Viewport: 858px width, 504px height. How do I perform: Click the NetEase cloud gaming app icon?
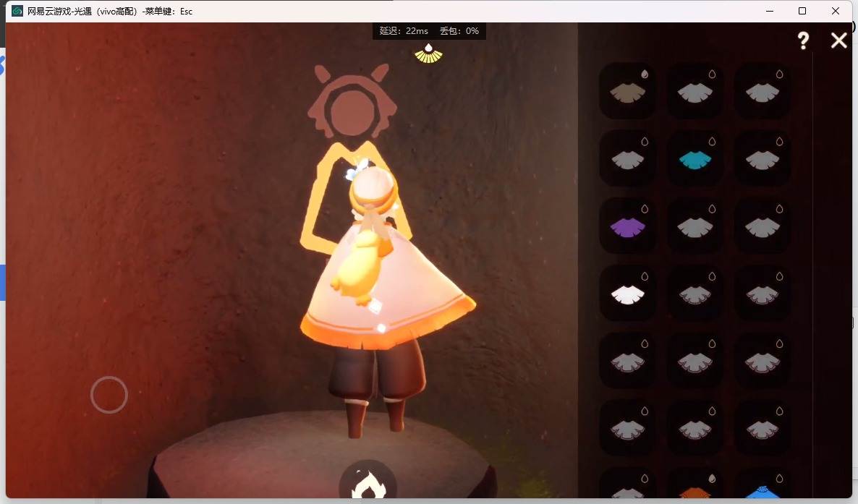pos(17,11)
